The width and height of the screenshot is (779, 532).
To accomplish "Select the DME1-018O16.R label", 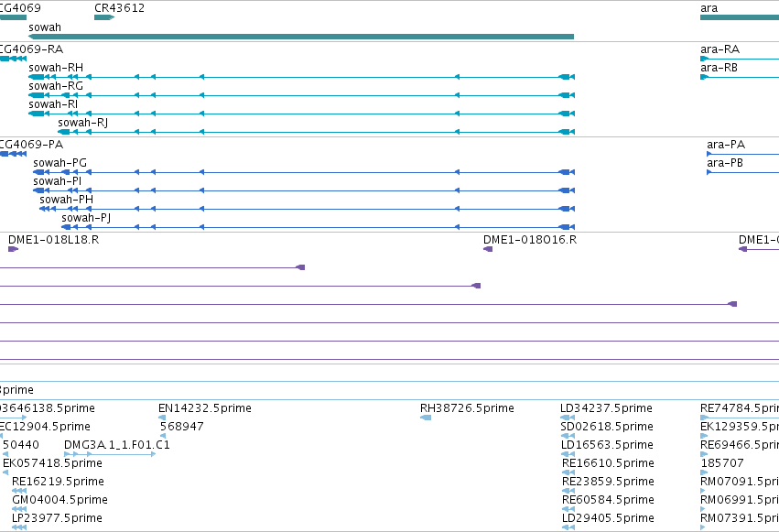I will point(530,240).
